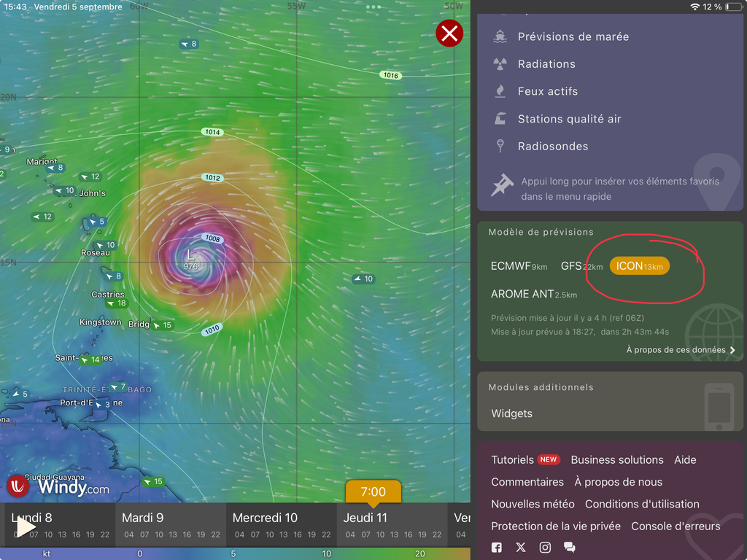Viewport: 747px width, 560px height.
Task: Open tide forecast boat icon
Action: pos(500,36)
